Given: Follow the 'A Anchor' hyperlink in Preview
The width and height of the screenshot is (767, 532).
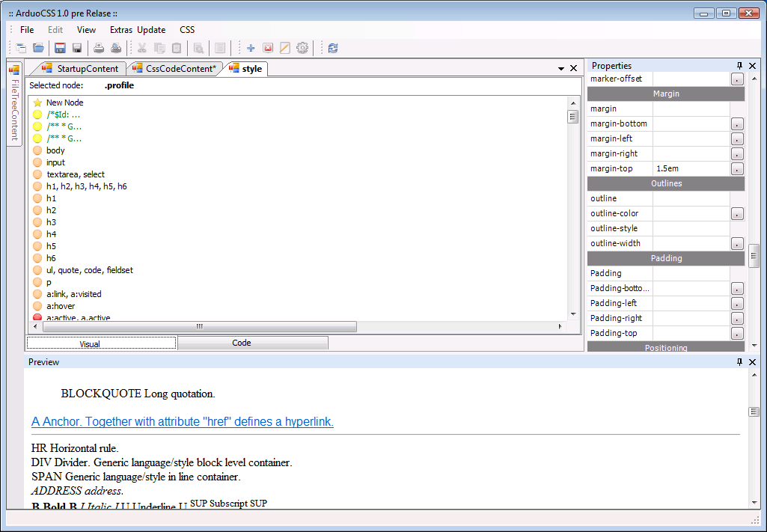Looking at the screenshot, I should 182,422.
